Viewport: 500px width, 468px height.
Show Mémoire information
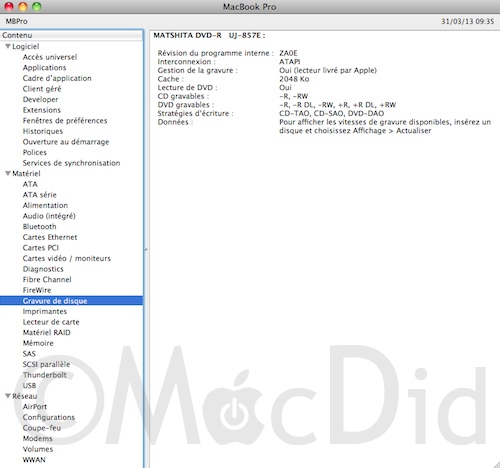coord(38,343)
